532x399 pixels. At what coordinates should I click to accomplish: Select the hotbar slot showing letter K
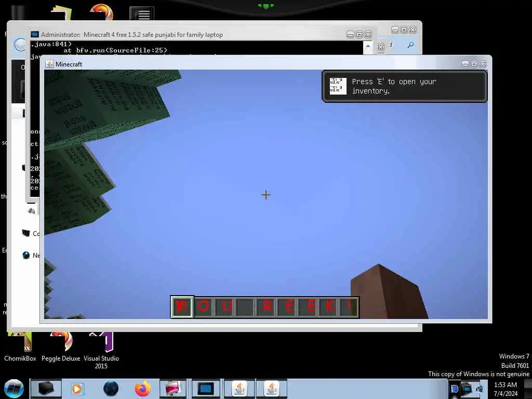(329, 307)
